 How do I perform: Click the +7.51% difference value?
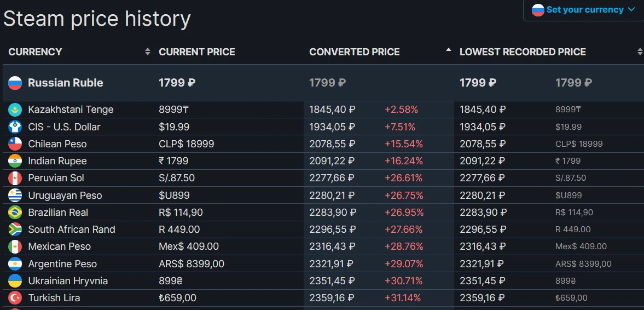400,127
